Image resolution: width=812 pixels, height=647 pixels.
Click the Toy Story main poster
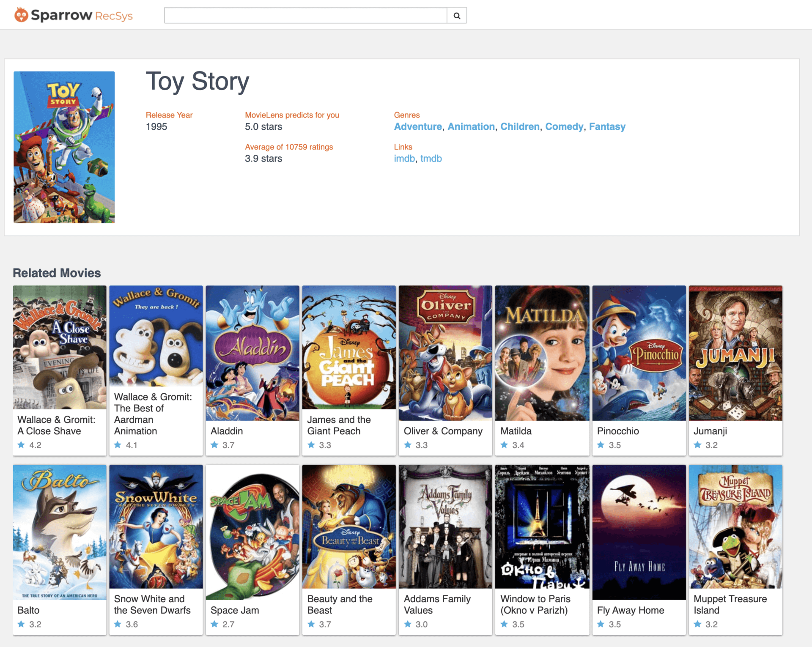(x=64, y=147)
